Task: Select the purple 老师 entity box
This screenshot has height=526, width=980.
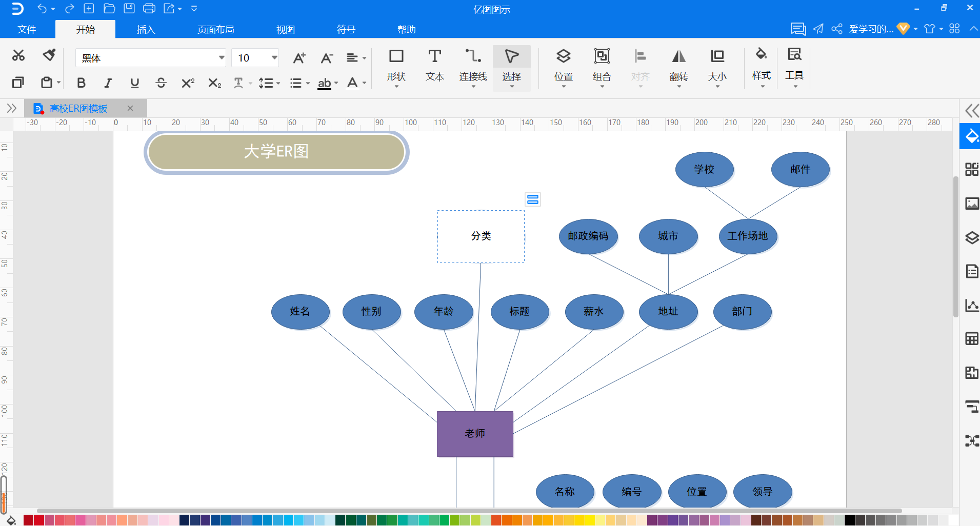Action: (475, 434)
